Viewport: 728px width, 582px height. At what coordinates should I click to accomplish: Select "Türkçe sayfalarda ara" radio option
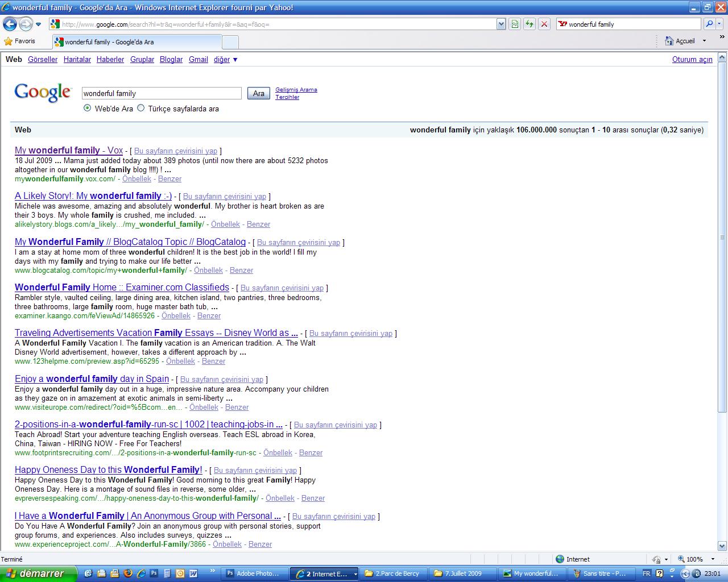(x=141, y=108)
